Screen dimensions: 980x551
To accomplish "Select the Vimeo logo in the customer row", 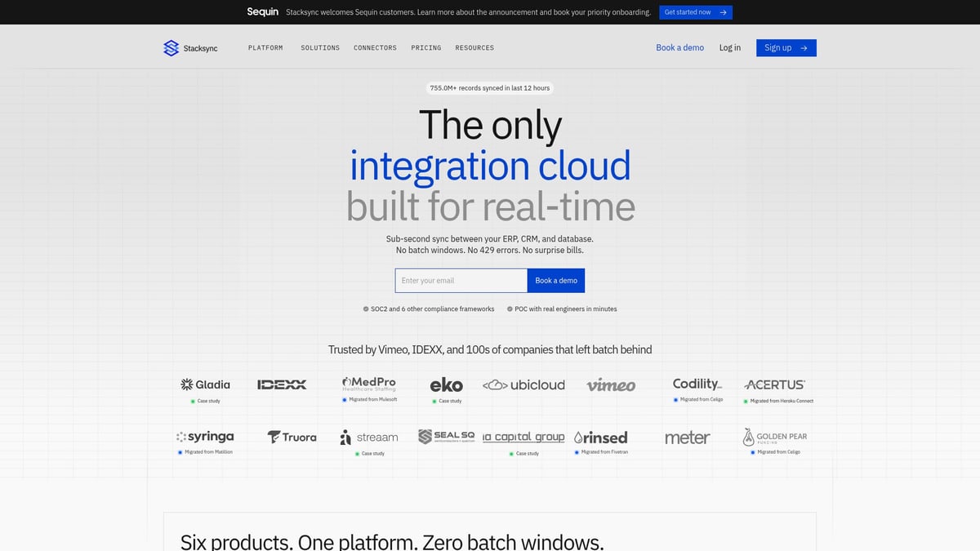I will pyautogui.click(x=611, y=384).
